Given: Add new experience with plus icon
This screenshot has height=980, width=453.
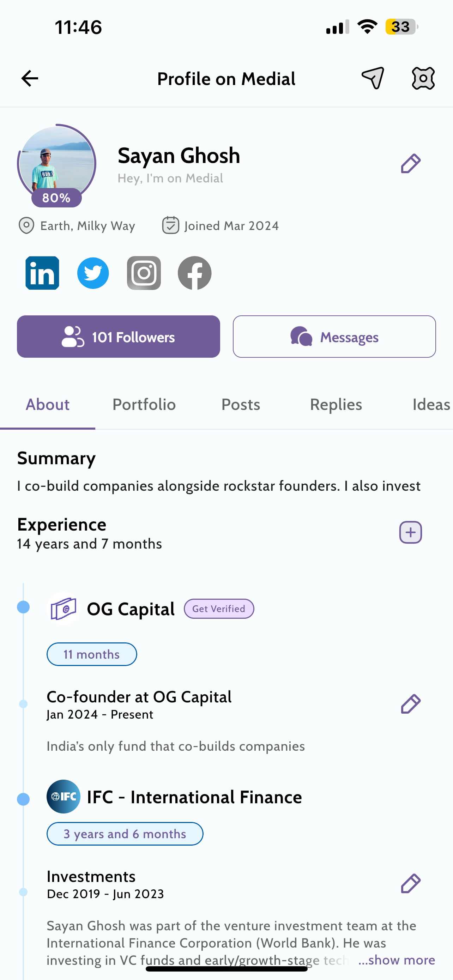Looking at the screenshot, I should [410, 532].
